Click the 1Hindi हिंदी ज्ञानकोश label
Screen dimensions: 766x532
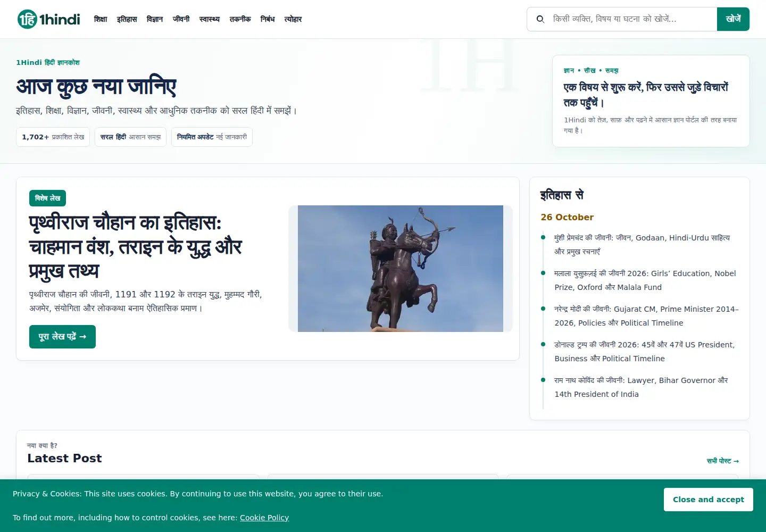click(48, 62)
